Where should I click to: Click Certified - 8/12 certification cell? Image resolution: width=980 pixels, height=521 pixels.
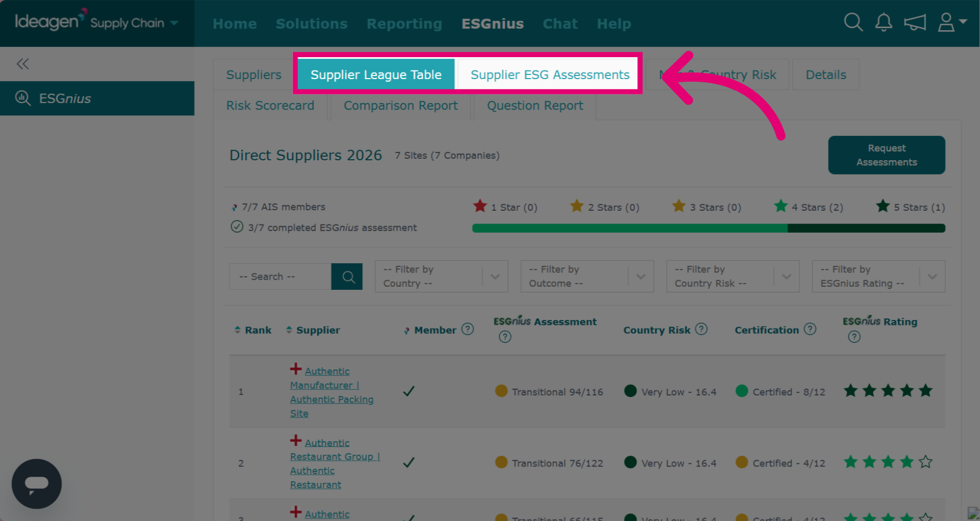780,391
